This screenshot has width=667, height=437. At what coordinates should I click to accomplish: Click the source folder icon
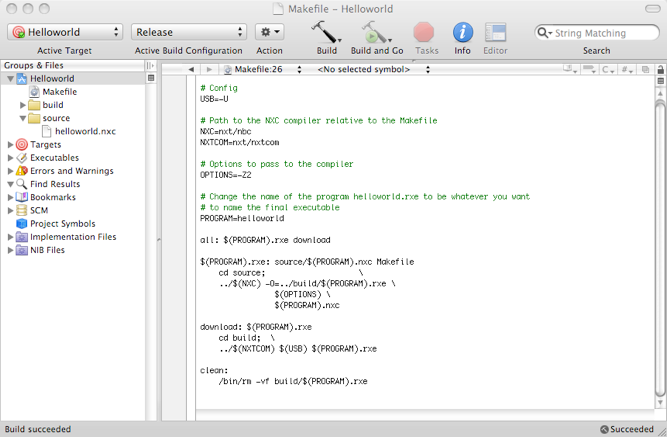pos(34,118)
